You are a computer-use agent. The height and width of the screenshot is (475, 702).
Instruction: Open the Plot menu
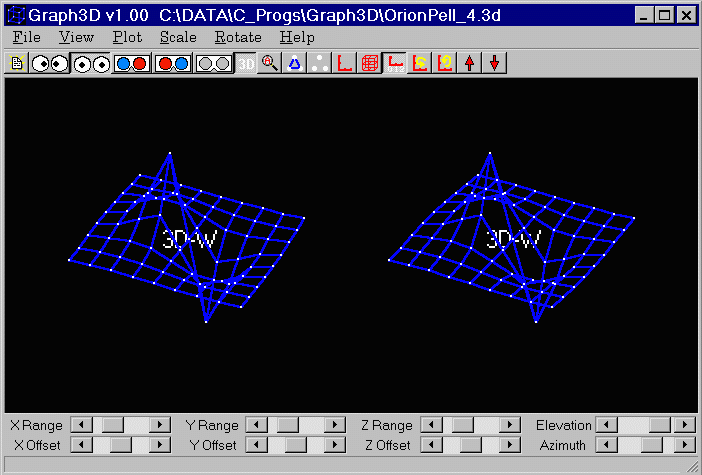127,37
